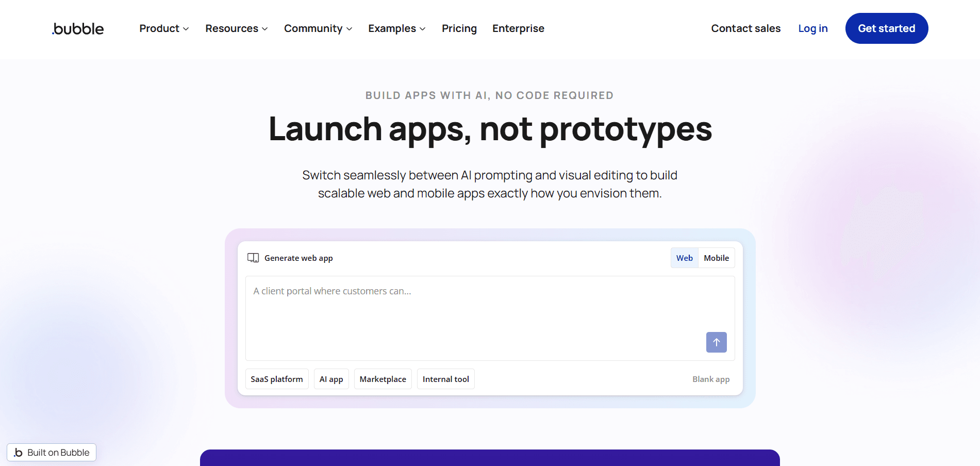This screenshot has height=466, width=980.
Task: Choose the Marketplace suggestion
Action: coord(383,379)
